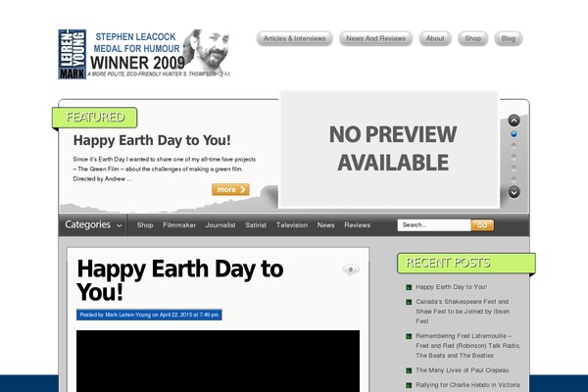Select the second slider dot
The image size is (588, 392).
click(x=514, y=146)
